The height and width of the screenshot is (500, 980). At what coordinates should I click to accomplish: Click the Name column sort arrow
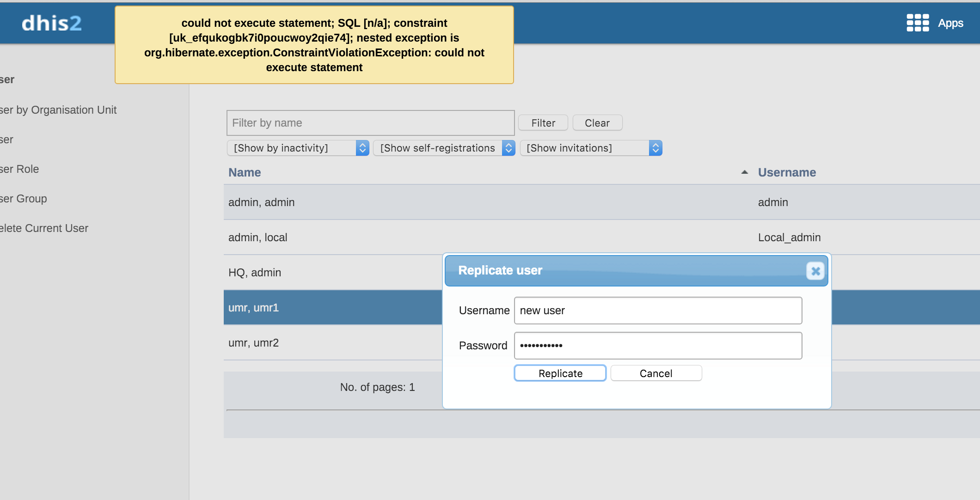(744, 172)
